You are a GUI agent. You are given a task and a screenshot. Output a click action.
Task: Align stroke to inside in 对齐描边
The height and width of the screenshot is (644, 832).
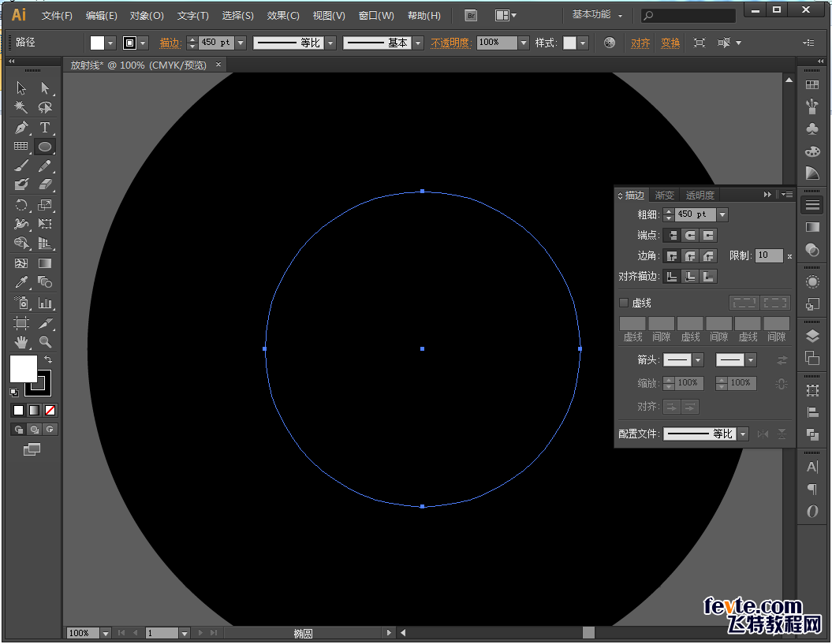click(690, 277)
